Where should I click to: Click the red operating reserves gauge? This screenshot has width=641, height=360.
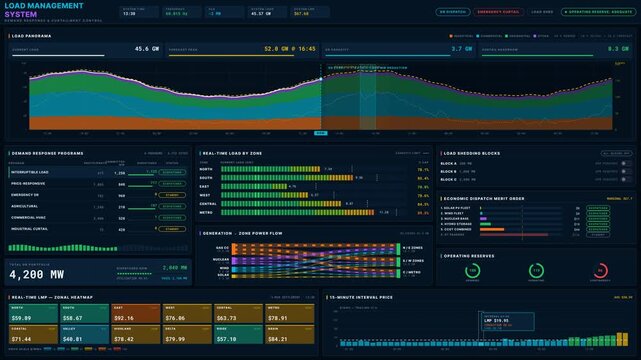click(600, 271)
